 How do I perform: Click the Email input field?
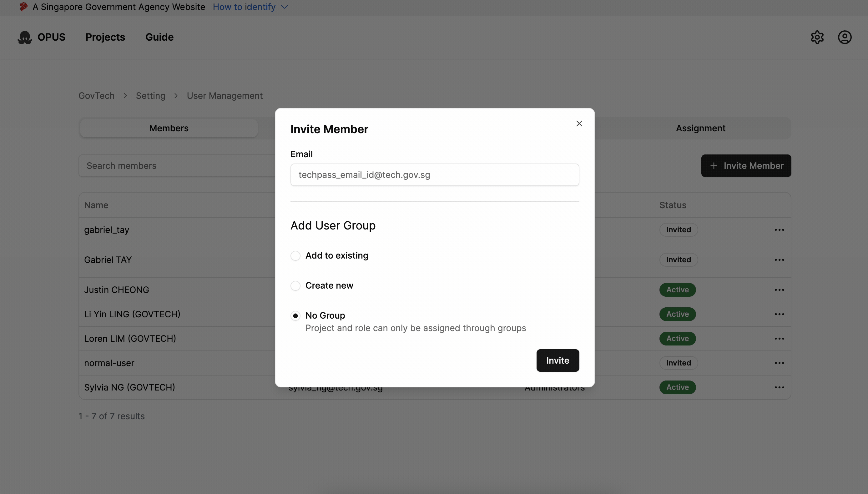435,175
